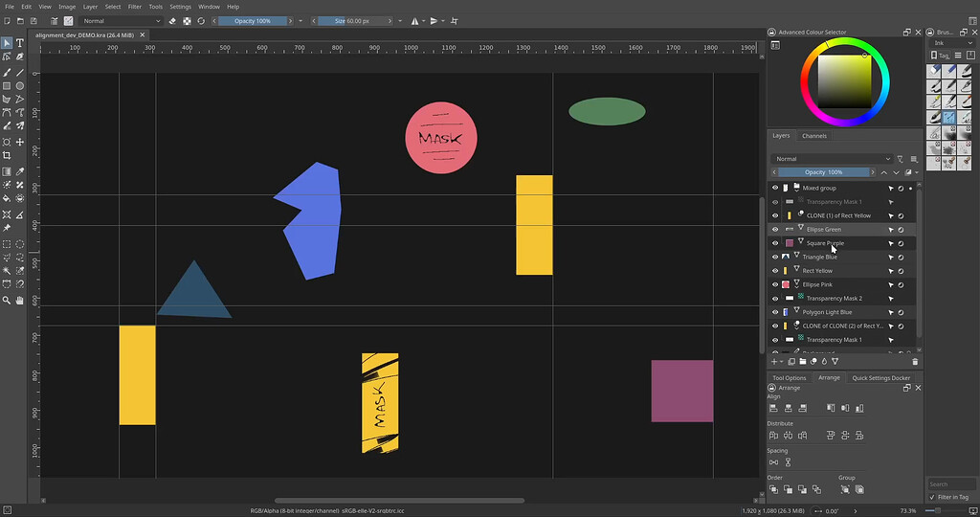The height and width of the screenshot is (517, 980).
Task: Open the Ink brush tag dropdown
Action: click(951, 43)
